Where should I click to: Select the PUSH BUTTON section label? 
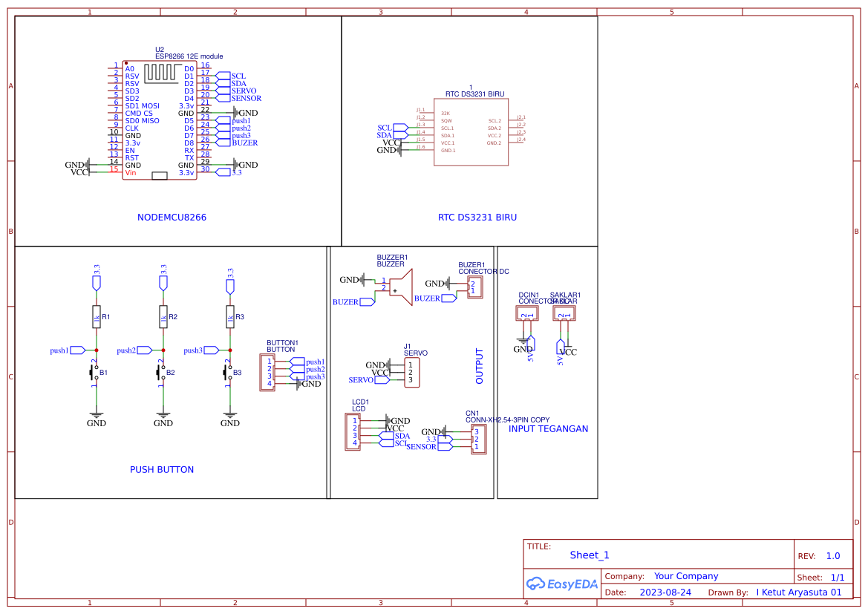click(162, 470)
